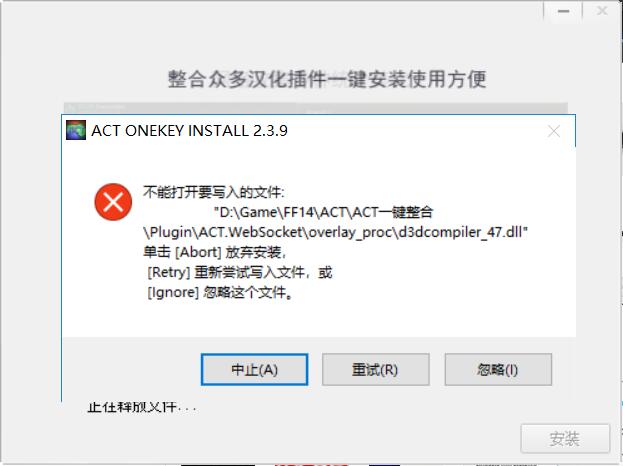Click the d3dcompiler_47.dll path line
623x466 pixels.
(x=336, y=232)
